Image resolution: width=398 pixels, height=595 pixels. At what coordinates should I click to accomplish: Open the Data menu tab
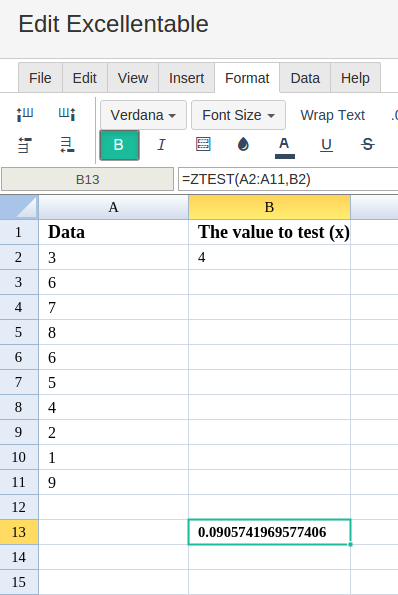[x=305, y=78]
